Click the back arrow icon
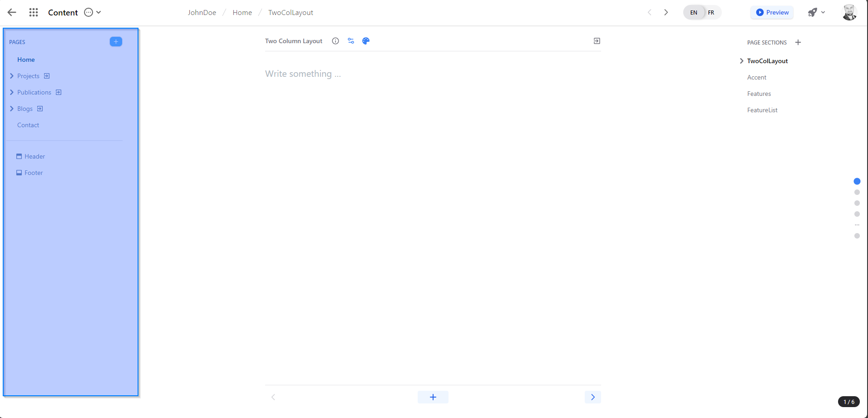Screen dimensions: 868x418 coord(12,13)
